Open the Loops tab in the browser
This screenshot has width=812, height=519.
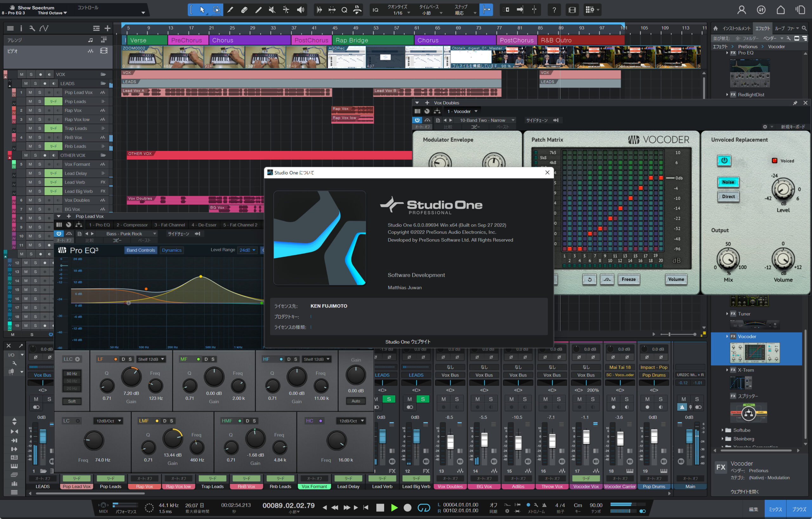pos(780,28)
